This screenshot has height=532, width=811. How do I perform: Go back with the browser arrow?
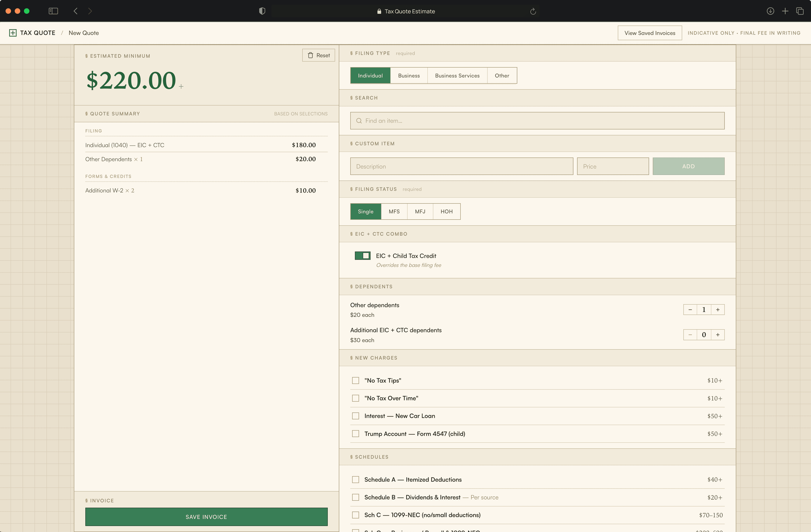click(76, 11)
